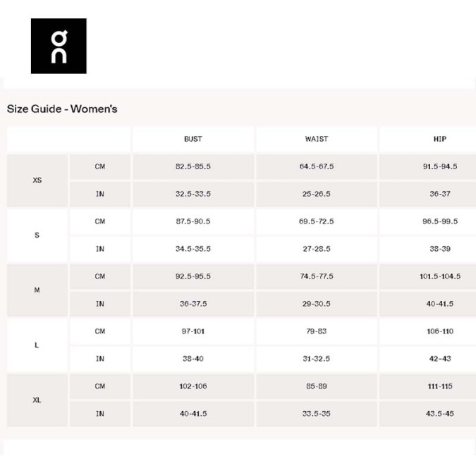Screen dimensions: 476x476
Task: Select the HIP column header
Action: [440, 139]
